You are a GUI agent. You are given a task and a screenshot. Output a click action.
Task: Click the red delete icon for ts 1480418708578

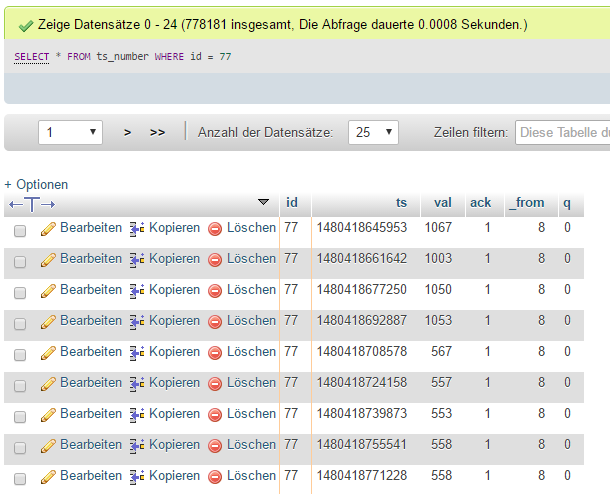pyautogui.click(x=215, y=353)
